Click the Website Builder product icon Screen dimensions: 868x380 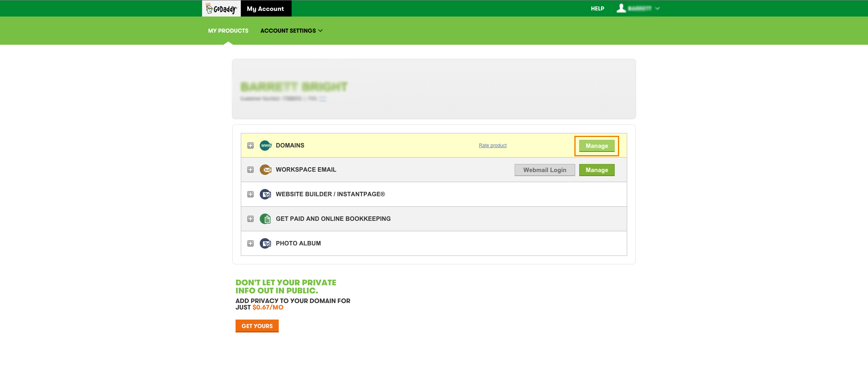[x=265, y=194]
